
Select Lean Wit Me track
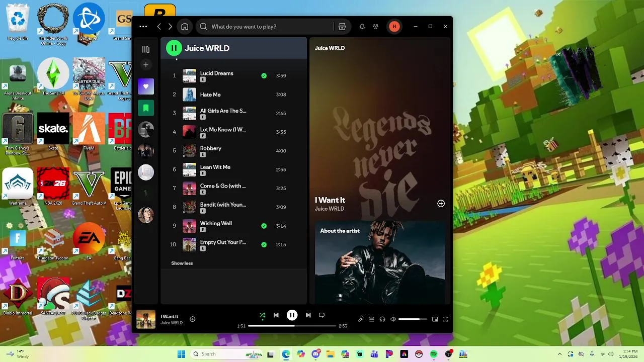point(233,169)
